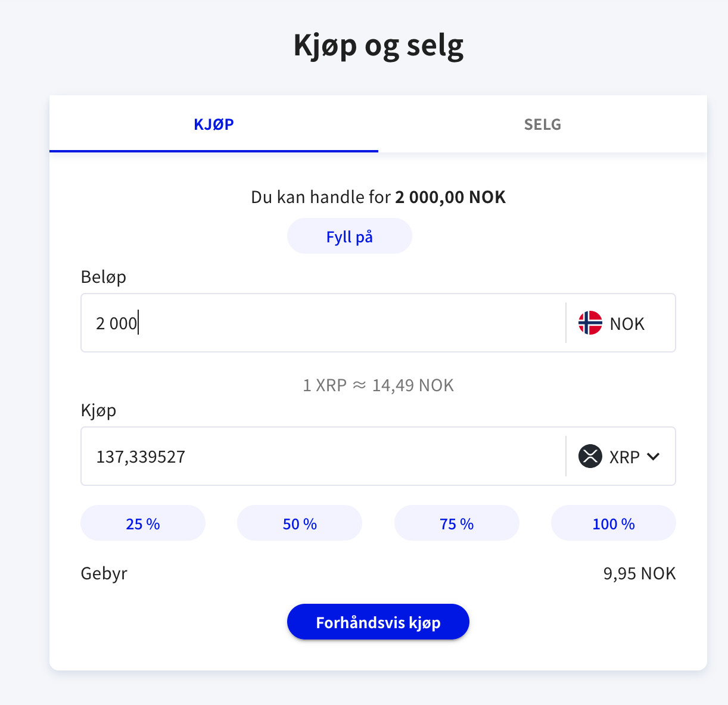This screenshot has height=705, width=728.
Task: Click the NOK currency label
Action: 627,323
